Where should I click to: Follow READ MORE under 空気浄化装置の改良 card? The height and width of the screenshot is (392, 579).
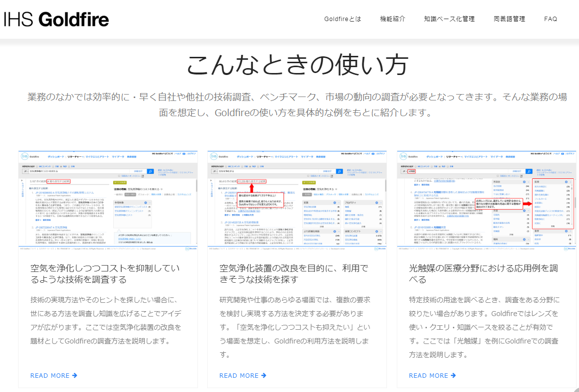pyautogui.click(x=243, y=375)
